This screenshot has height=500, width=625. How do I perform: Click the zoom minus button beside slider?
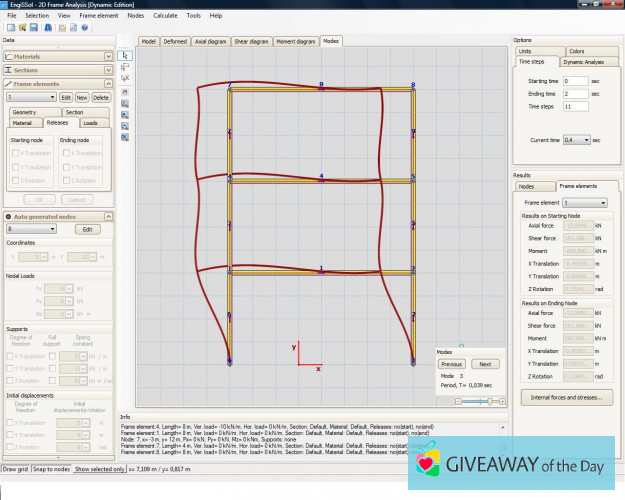click(x=458, y=400)
